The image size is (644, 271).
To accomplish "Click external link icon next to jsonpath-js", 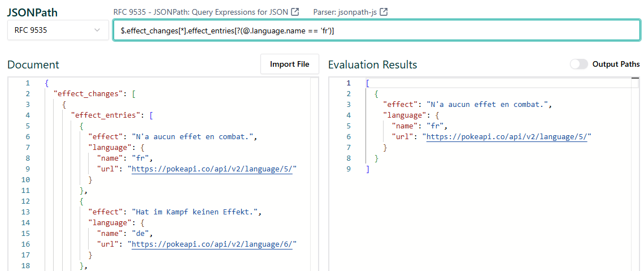I will pos(384,12).
